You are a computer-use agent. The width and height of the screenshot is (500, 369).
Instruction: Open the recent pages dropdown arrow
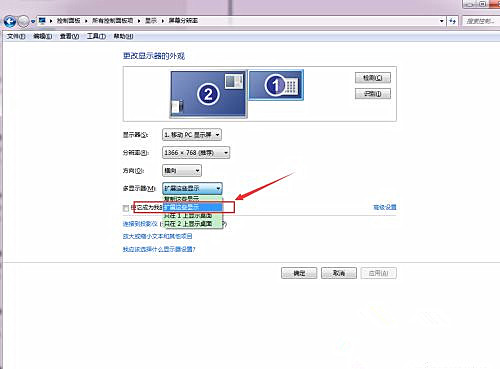pyautogui.click(x=33, y=22)
